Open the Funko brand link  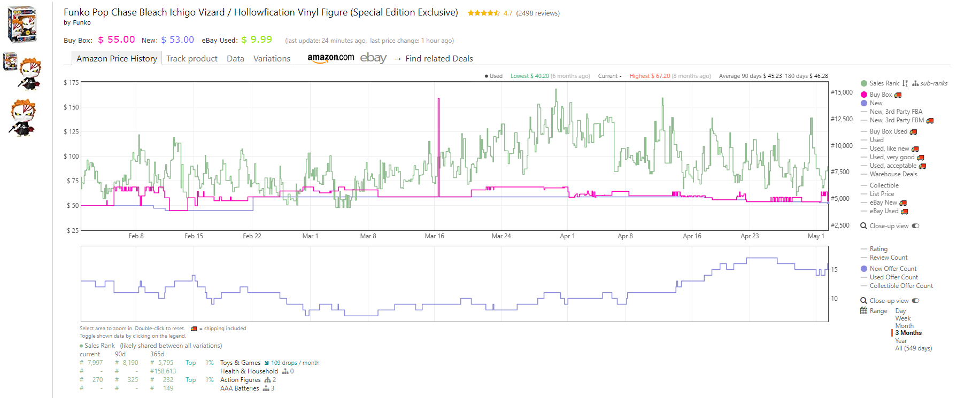[82, 22]
